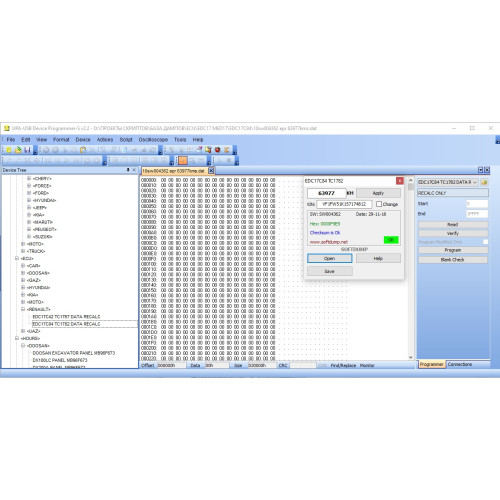Open the EDC17C84 TC1782 device dropdown
This screenshot has width=500, height=500.
point(448,182)
